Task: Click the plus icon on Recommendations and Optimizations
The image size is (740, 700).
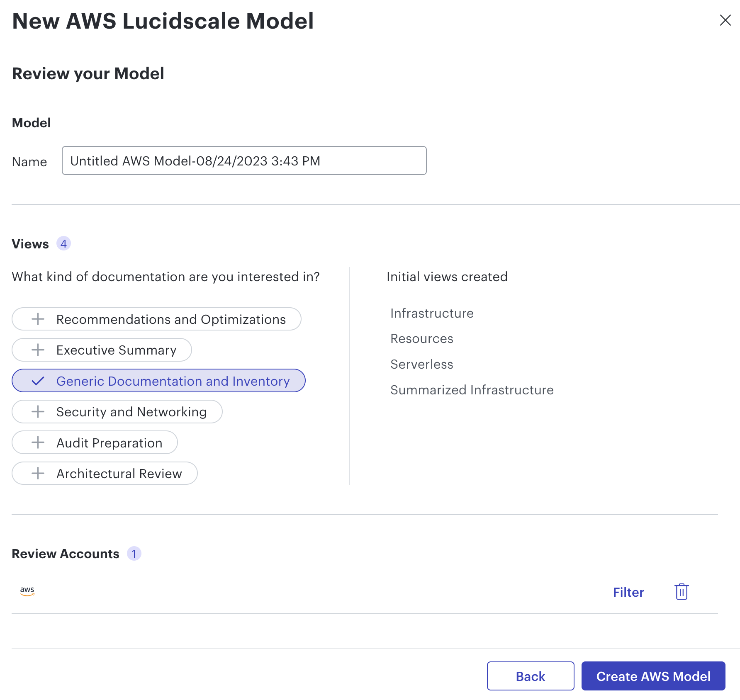Action: 38,319
